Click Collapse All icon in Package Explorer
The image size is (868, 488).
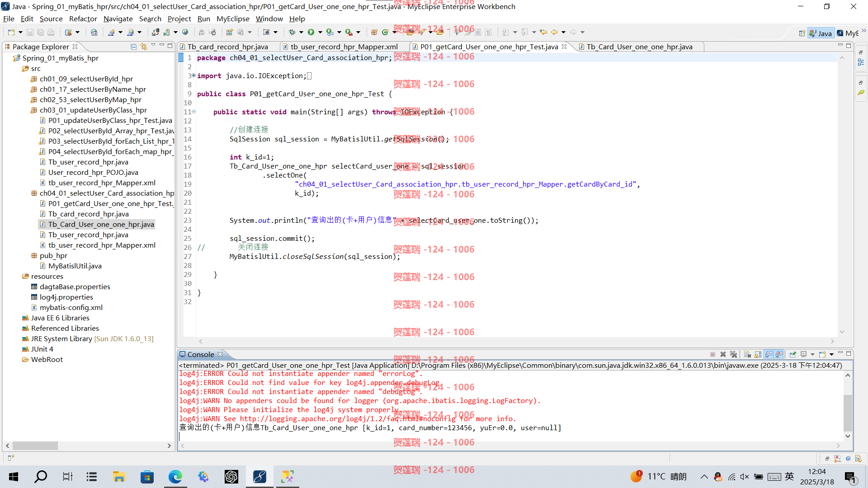click(x=133, y=47)
